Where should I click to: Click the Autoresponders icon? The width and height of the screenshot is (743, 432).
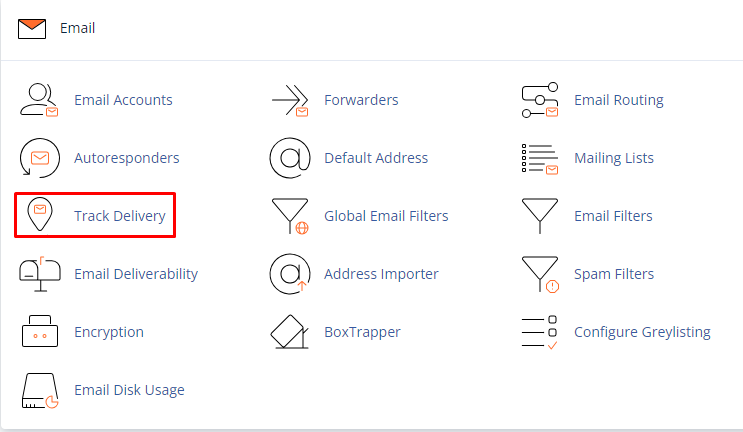pyautogui.click(x=40, y=158)
